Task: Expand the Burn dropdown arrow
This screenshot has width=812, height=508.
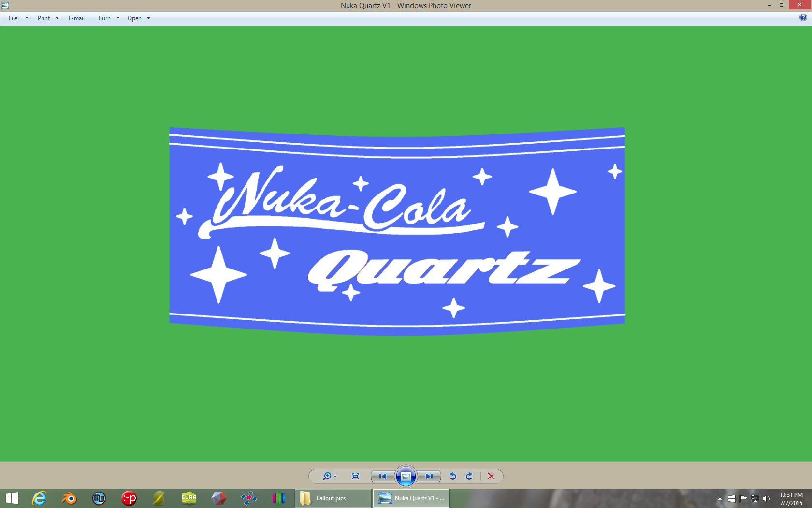Action: pyautogui.click(x=118, y=18)
